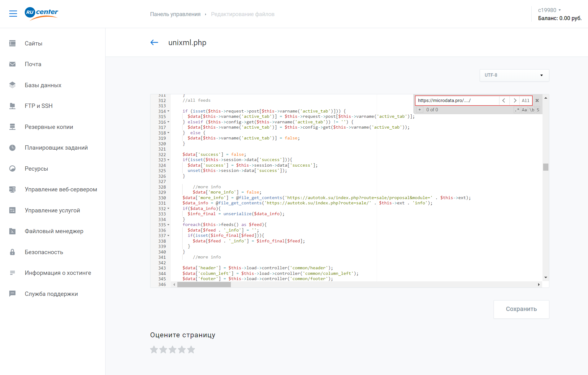Open the UTF-8 encoding dropdown
588x375 pixels.
tap(514, 75)
